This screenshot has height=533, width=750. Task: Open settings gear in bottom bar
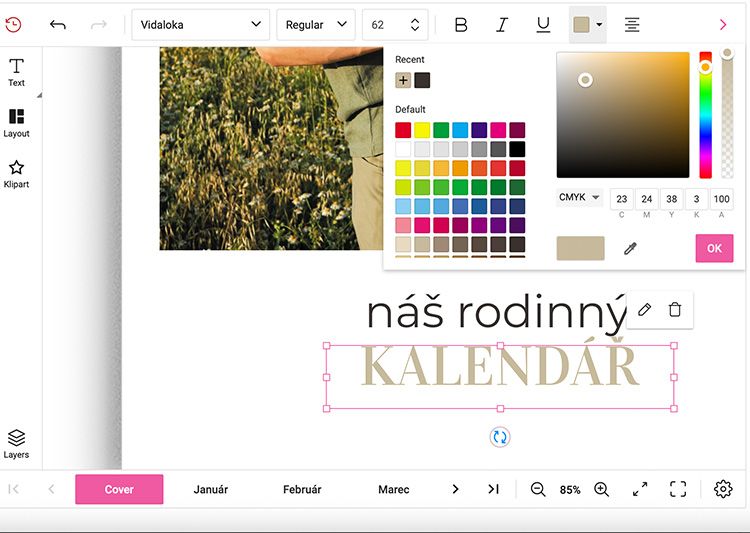click(723, 489)
